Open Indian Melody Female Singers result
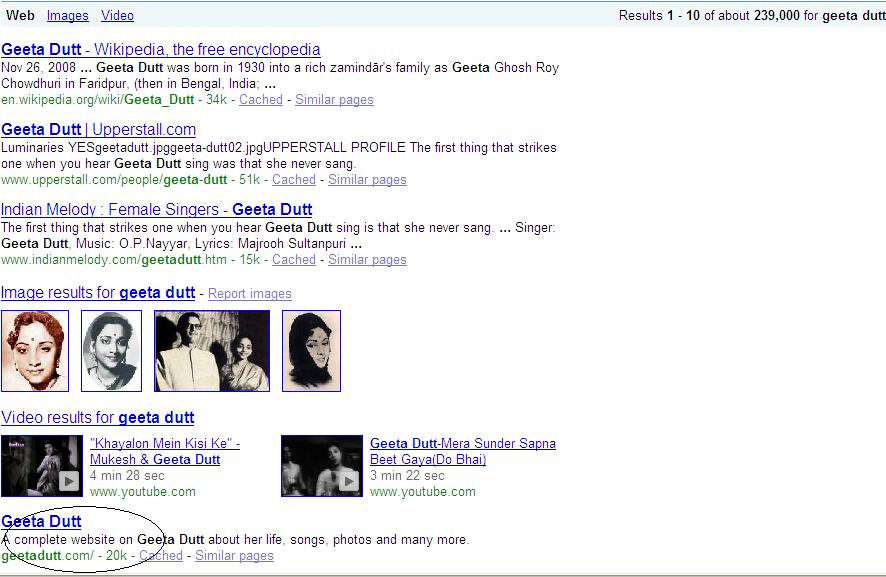The width and height of the screenshot is (886, 577). click(x=157, y=210)
